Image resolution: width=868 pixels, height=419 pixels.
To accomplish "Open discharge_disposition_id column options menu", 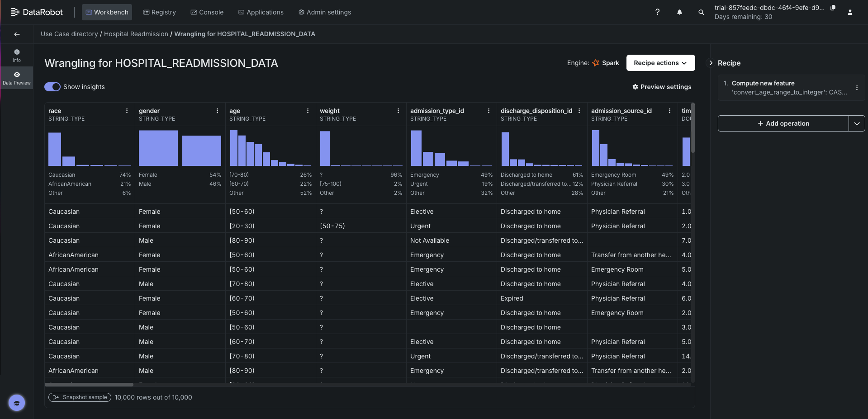I will pos(579,111).
